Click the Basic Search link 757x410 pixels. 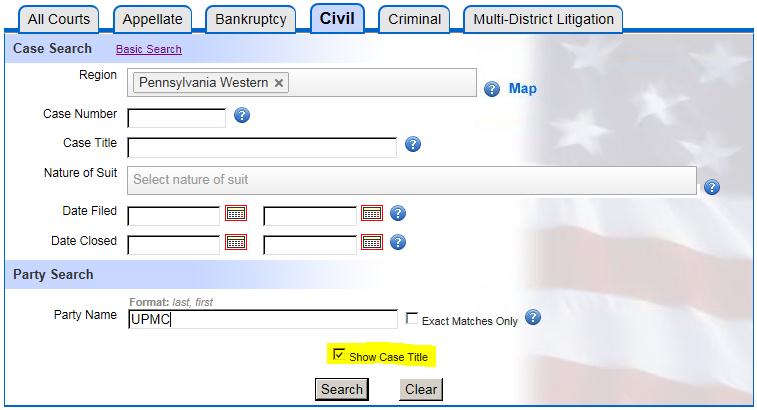pos(148,49)
